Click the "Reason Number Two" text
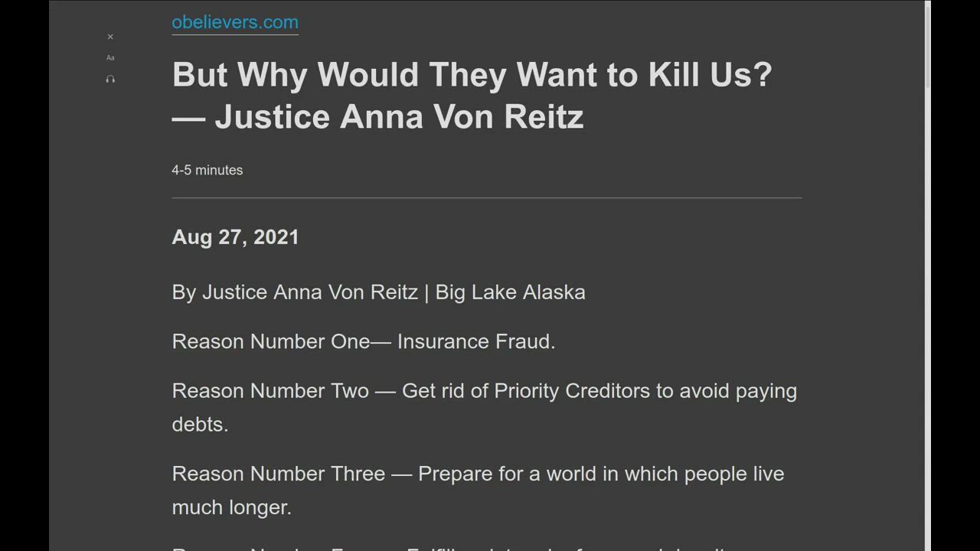This screenshot has width=980, height=551. tap(270, 391)
